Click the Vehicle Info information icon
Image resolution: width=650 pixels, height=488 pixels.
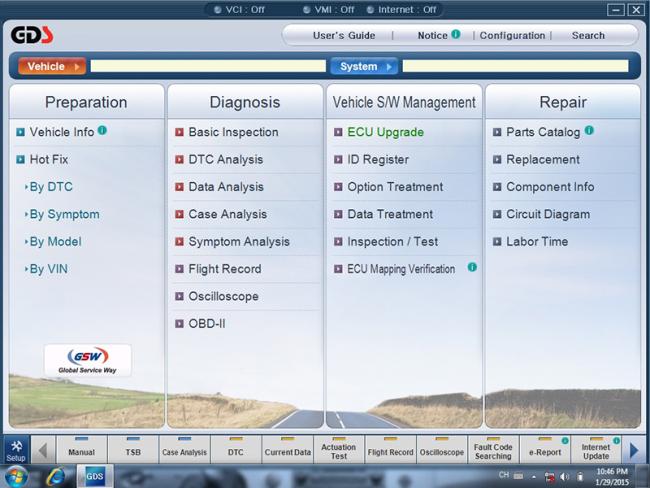102,131
